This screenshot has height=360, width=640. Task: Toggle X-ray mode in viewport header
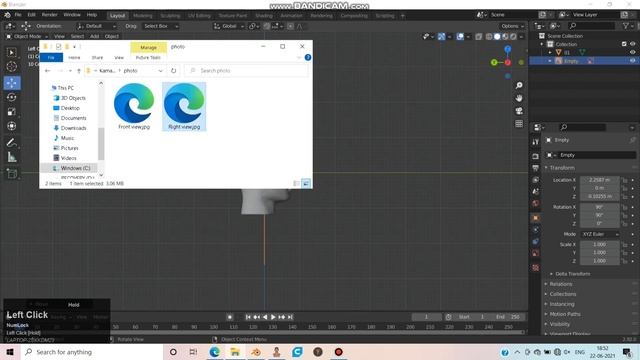point(478,37)
